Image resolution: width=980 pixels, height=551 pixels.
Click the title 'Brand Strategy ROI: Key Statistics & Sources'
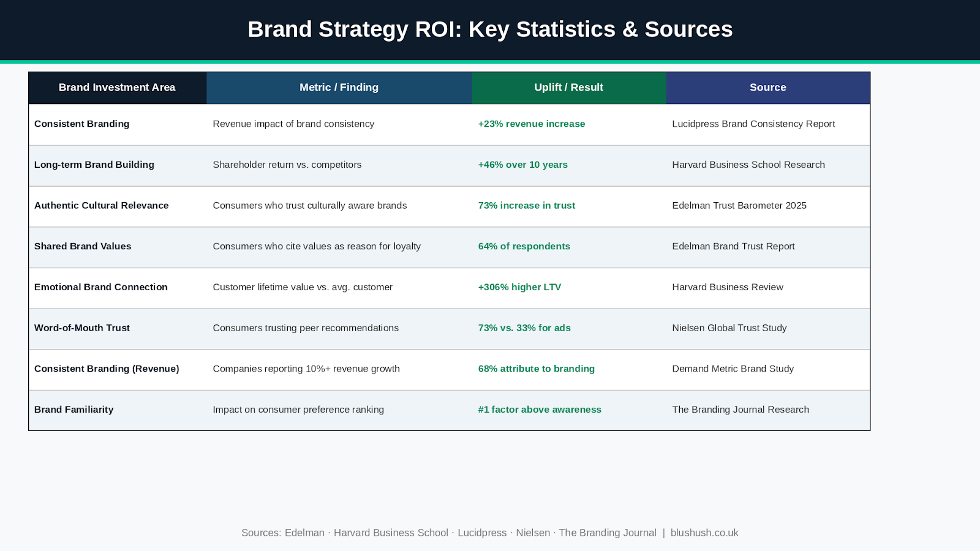[x=490, y=29]
